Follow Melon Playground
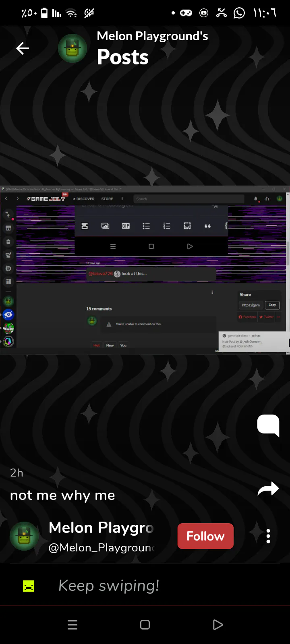Image resolution: width=290 pixels, height=644 pixels. pyautogui.click(x=205, y=536)
